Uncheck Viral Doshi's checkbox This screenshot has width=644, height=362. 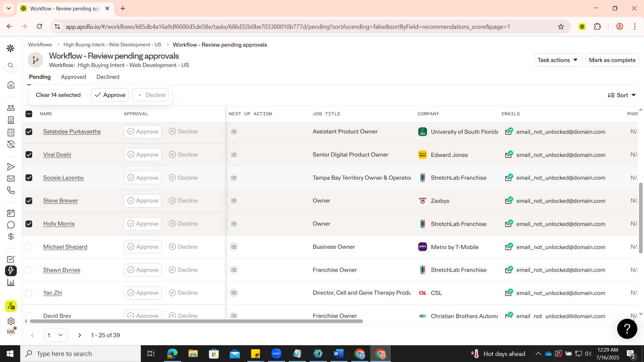coord(29,155)
